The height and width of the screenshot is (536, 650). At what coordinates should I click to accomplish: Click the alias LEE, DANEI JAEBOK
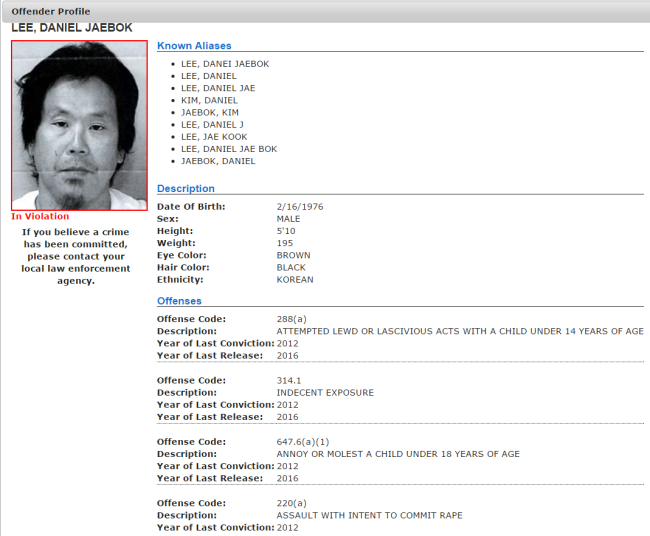click(x=225, y=64)
